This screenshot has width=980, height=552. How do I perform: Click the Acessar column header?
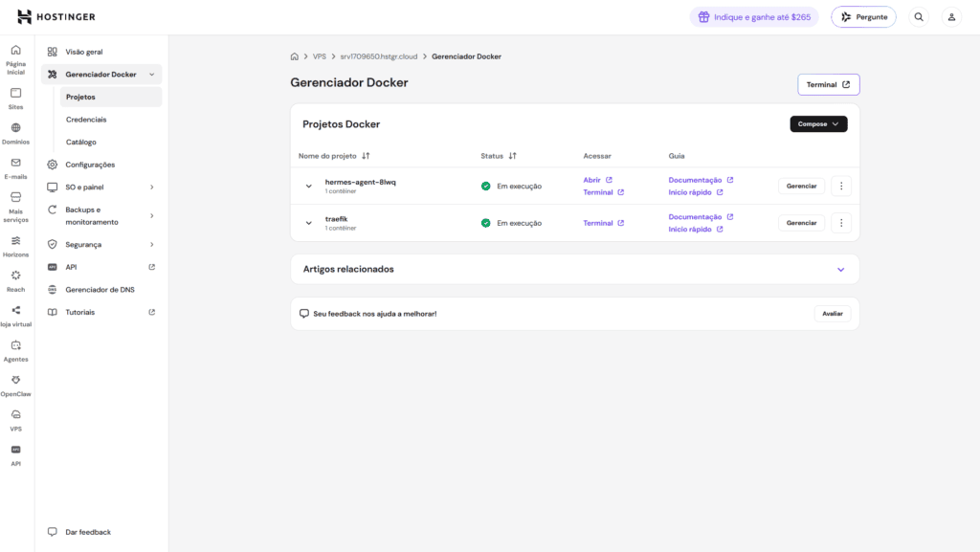coord(597,156)
